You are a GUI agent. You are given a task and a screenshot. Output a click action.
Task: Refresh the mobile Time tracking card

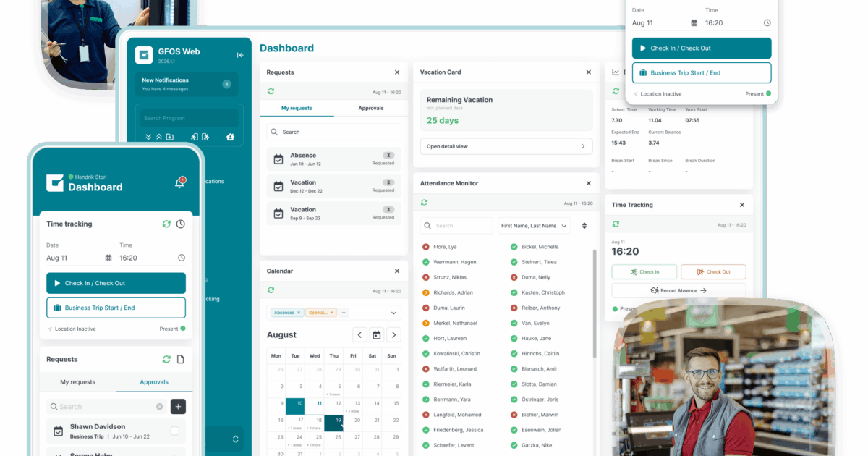coord(166,224)
